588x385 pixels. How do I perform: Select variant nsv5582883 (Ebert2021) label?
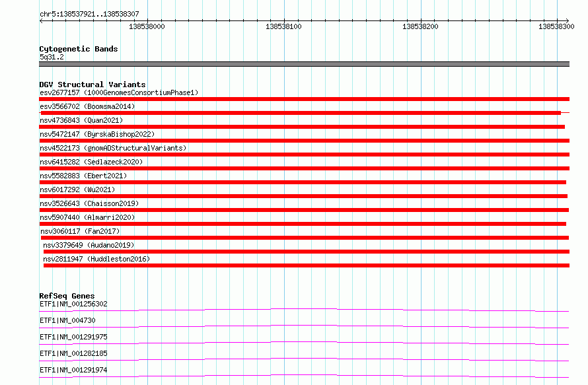tap(83, 176)
